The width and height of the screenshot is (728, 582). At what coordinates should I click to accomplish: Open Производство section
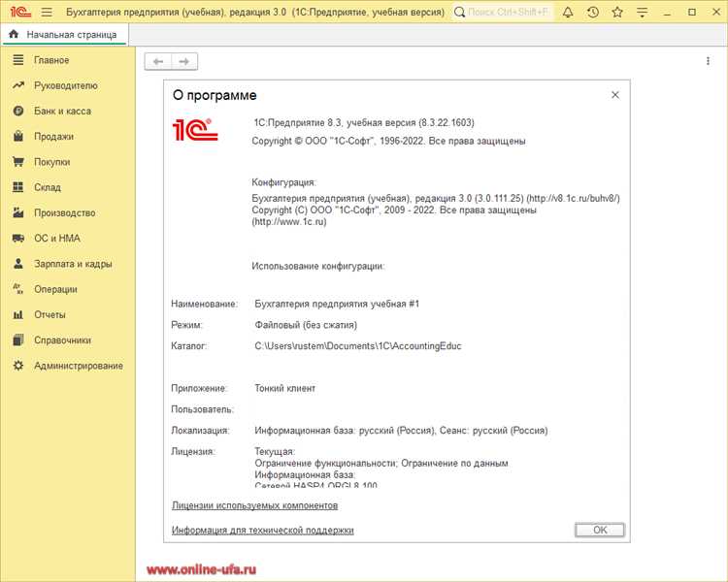pyautogui.click(x=64, y=212)
